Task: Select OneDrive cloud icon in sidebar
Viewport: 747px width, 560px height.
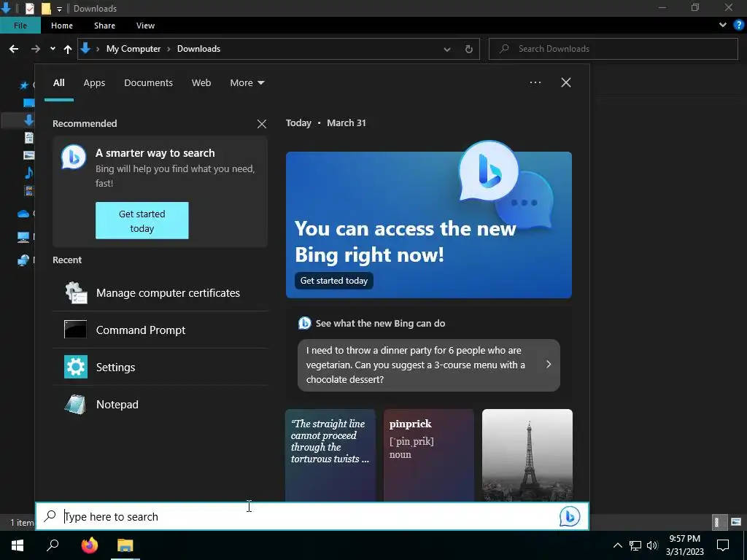Action: pos(23,214)
